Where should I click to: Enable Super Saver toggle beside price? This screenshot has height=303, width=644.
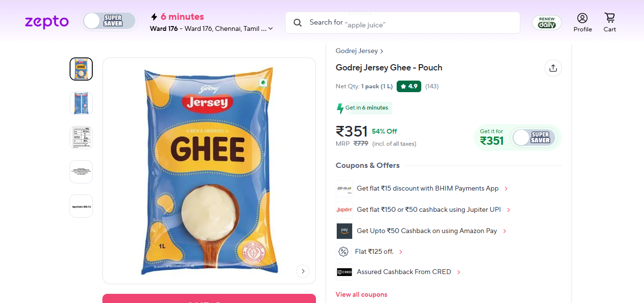(x=533, y=138)
